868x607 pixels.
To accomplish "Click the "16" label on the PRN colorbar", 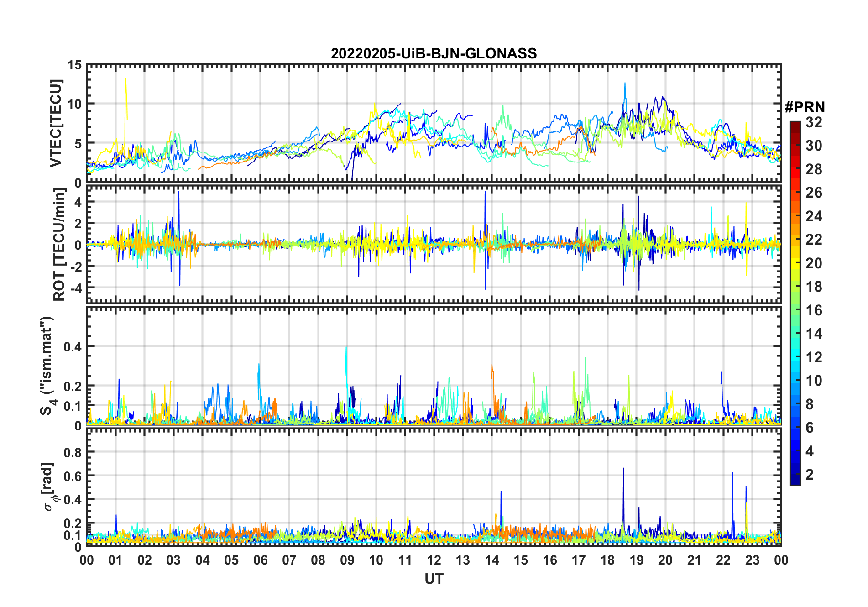I will [x=814, y=310].
